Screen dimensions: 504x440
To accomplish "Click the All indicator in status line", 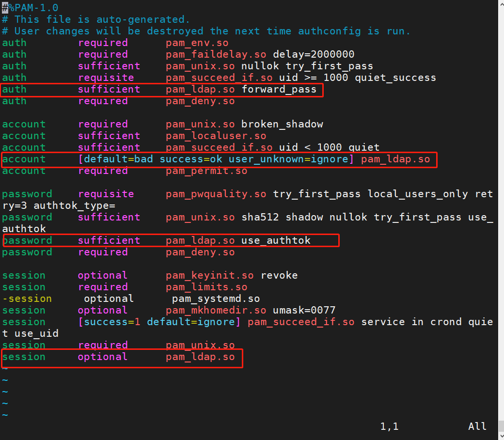I will click(477, 426).
